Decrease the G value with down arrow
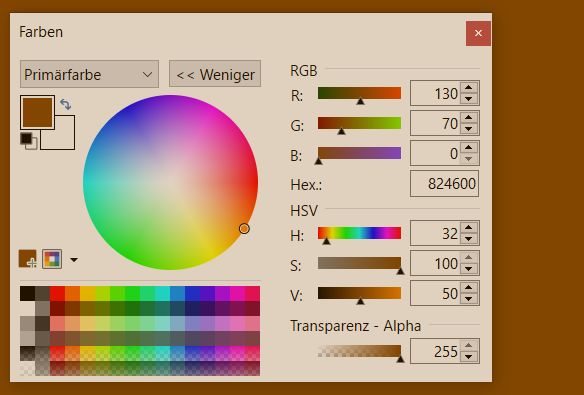 pos(469,129)
